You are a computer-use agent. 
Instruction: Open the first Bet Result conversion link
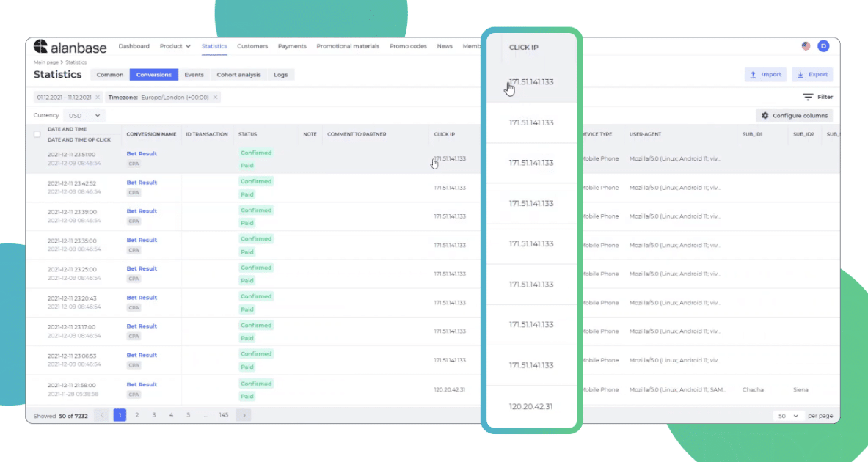[141, 153]
